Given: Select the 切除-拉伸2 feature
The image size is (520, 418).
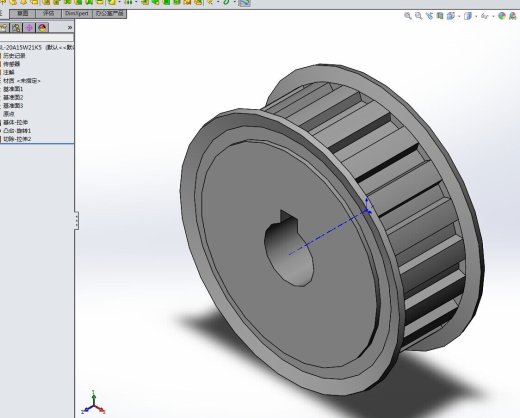Looking at the screenshot, I should click(x=16, y=139).
